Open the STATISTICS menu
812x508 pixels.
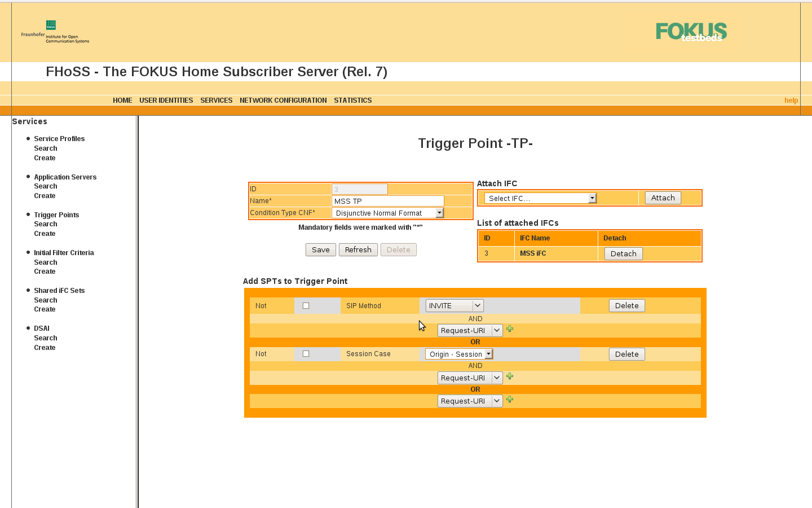[353, 100]
